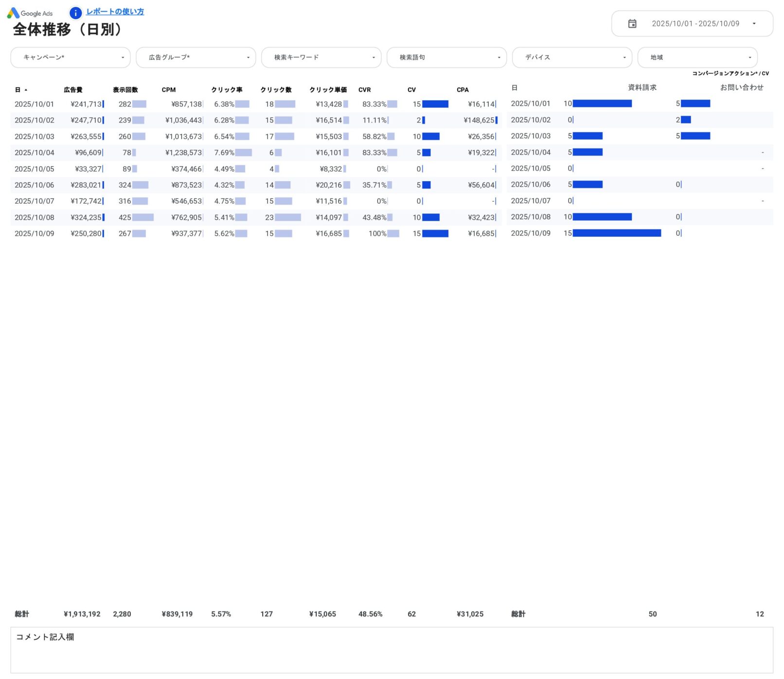Open the date range dropdown arrow
The height and width of the screenshot is (679, 784).
pyautogui.click(x=754, y=23)
